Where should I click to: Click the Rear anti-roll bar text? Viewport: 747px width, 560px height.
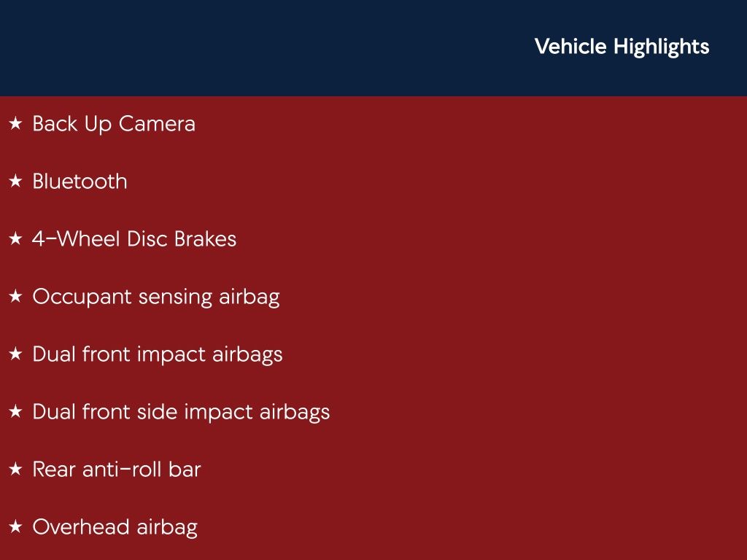117,470
